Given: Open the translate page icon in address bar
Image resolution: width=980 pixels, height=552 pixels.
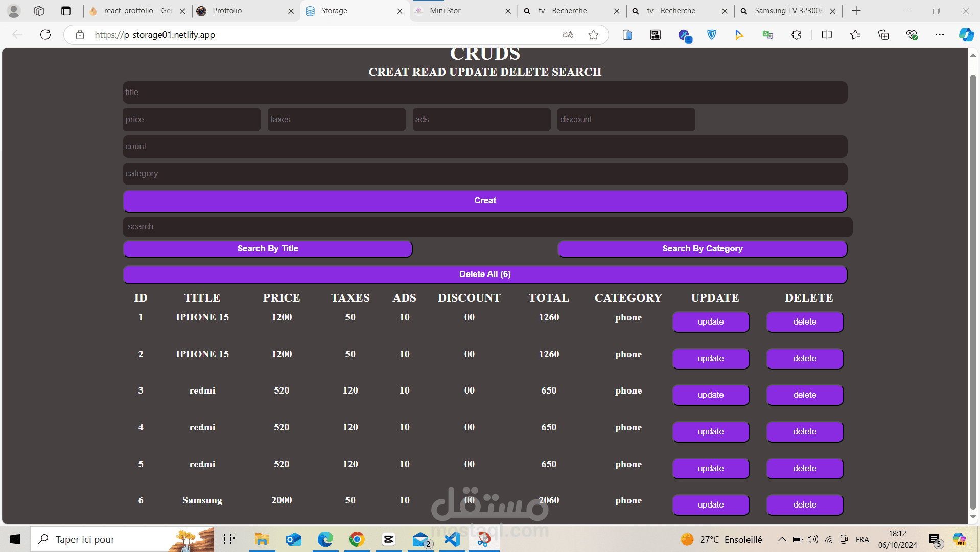Looking at the screenshot, I should [x=568, y=35].
